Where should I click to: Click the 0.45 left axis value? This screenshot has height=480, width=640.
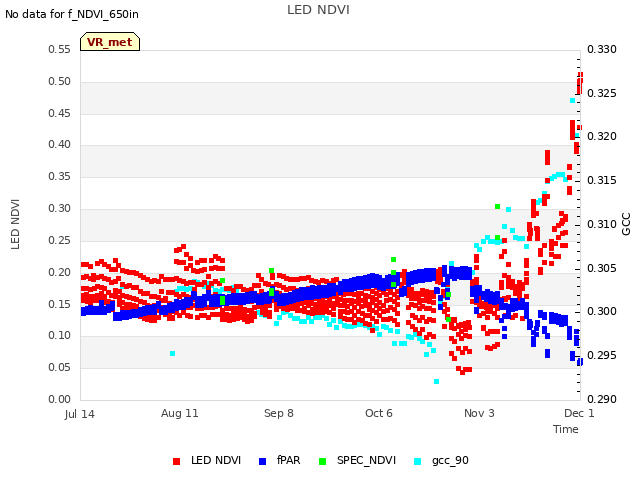tap(60, 113)
